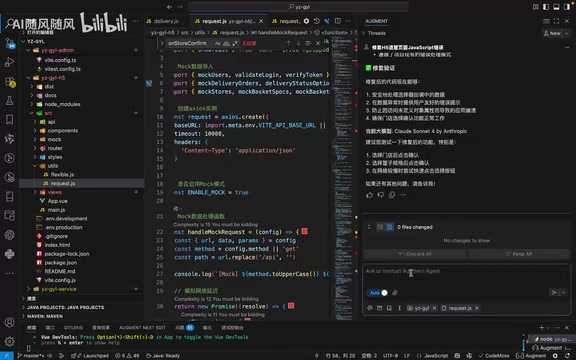This screenshot has height=360, width=576.
Task: Expand the MAVEN section
Action: (x=23, y=316)
